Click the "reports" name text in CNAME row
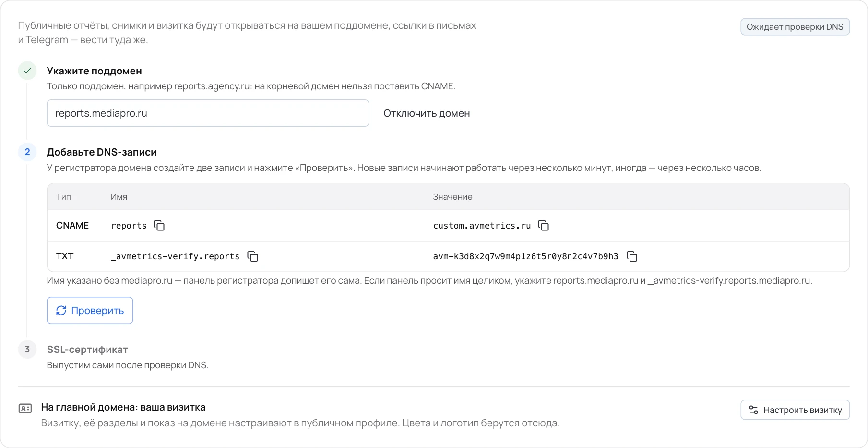The image size is (868, 448). [129, 226]
